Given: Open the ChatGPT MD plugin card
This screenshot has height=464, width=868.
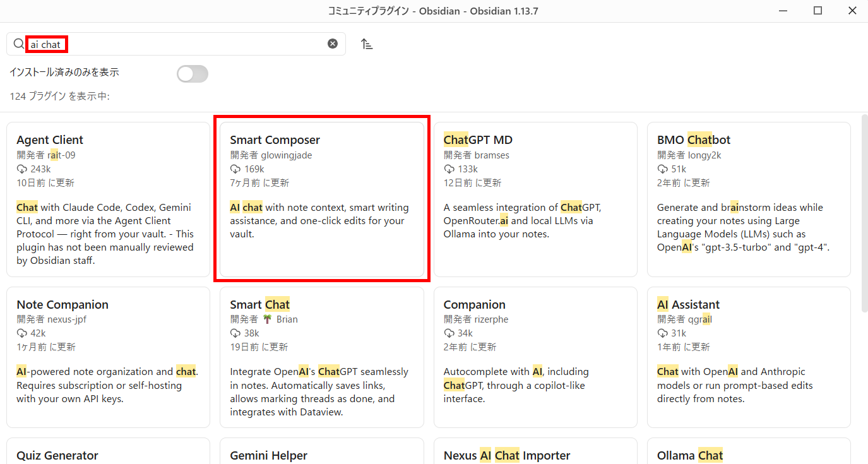Looking at the screenshot, I should click(535, 199).
